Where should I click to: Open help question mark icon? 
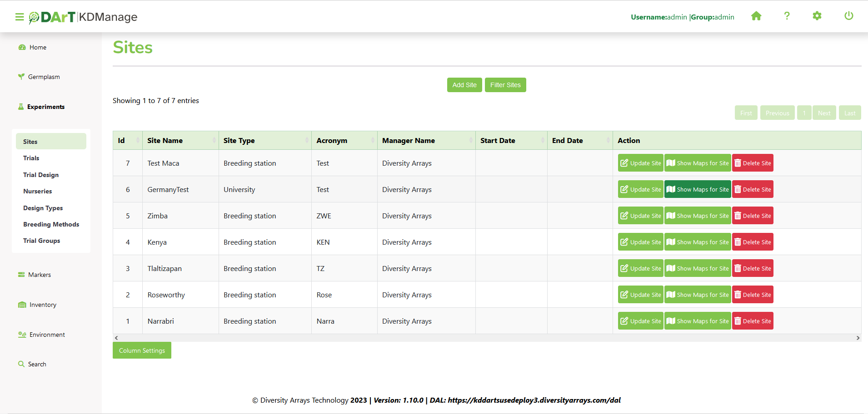click(787, 16)
